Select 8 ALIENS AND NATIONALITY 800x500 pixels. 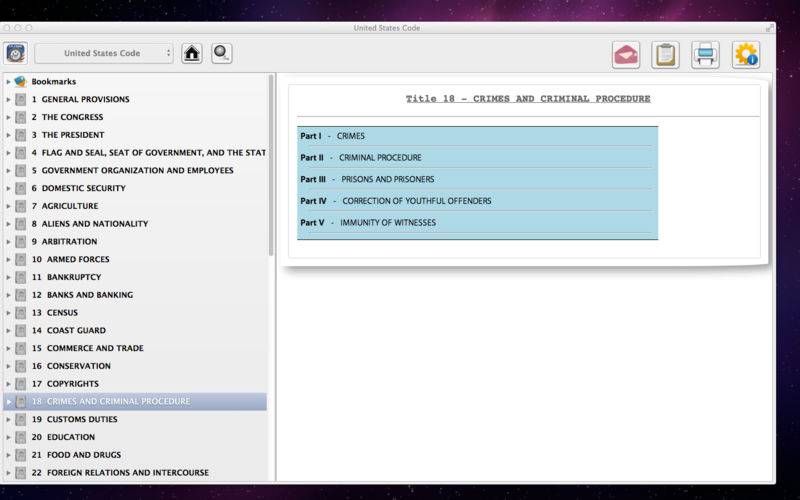click(x=90, y=223)
